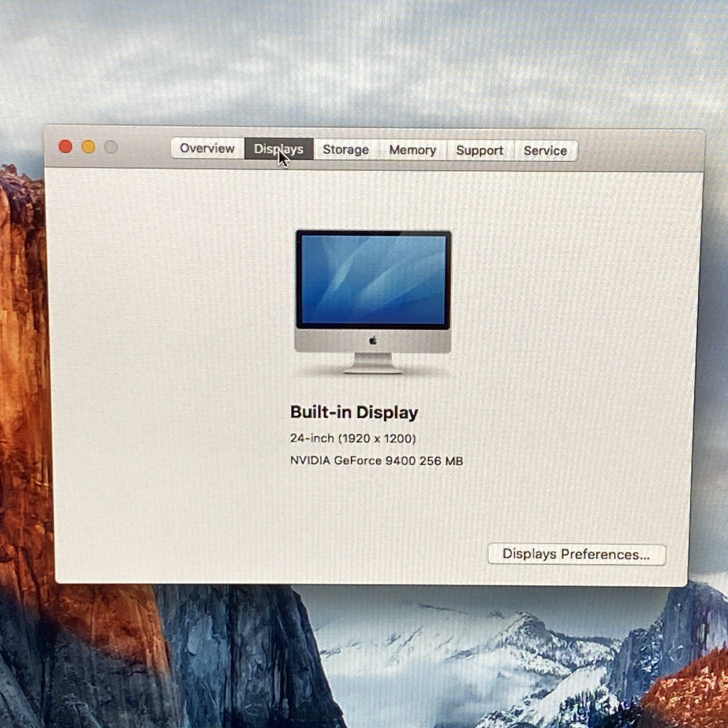The height and width of the screenshot is (728, 728).
Task: Select the Displays tab
Action: (x=278, y=149)
